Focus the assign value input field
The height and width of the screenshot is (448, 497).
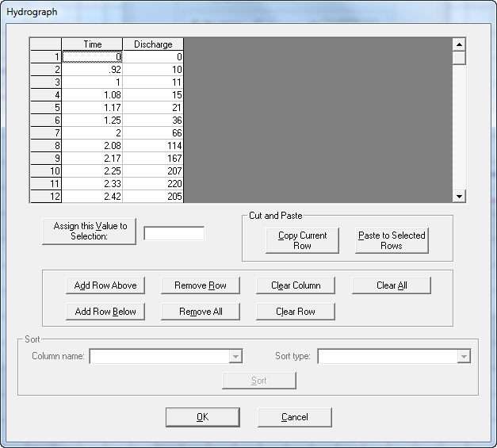(x=174, y=233)
